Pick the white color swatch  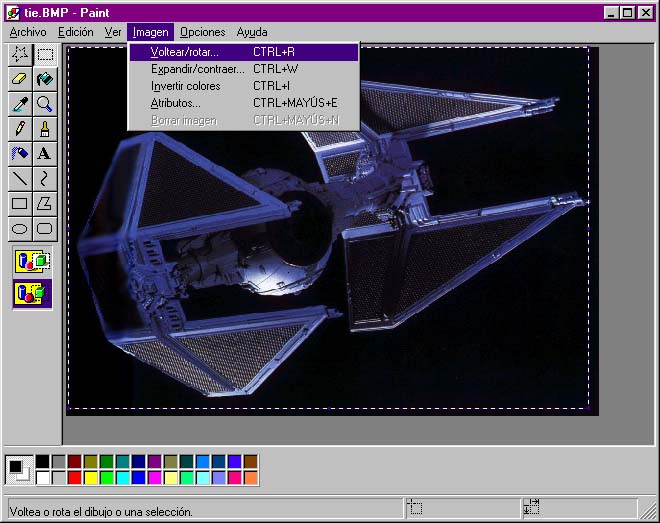(x=43, y=478)
